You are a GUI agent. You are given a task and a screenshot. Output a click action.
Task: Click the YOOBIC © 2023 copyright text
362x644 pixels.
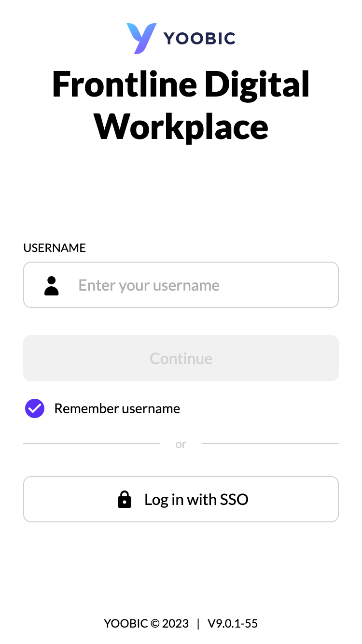pyautogui.click(x=146, y=623)
